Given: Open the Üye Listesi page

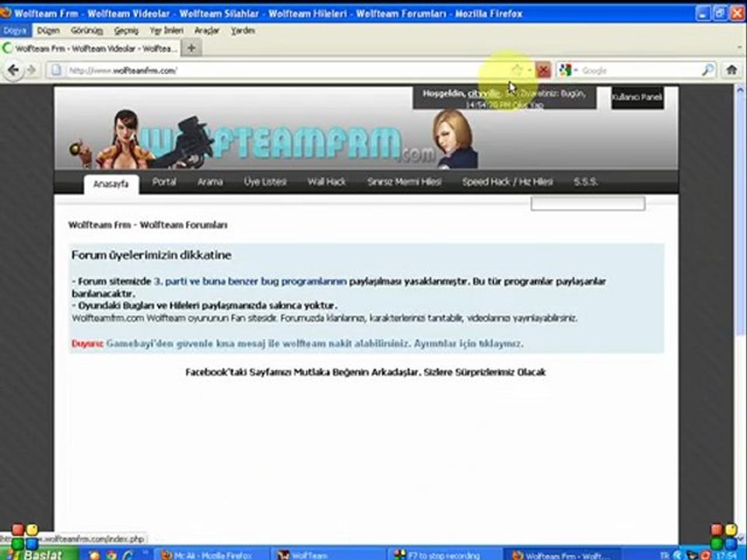Looking at the screenshot, I should [265, 181].
